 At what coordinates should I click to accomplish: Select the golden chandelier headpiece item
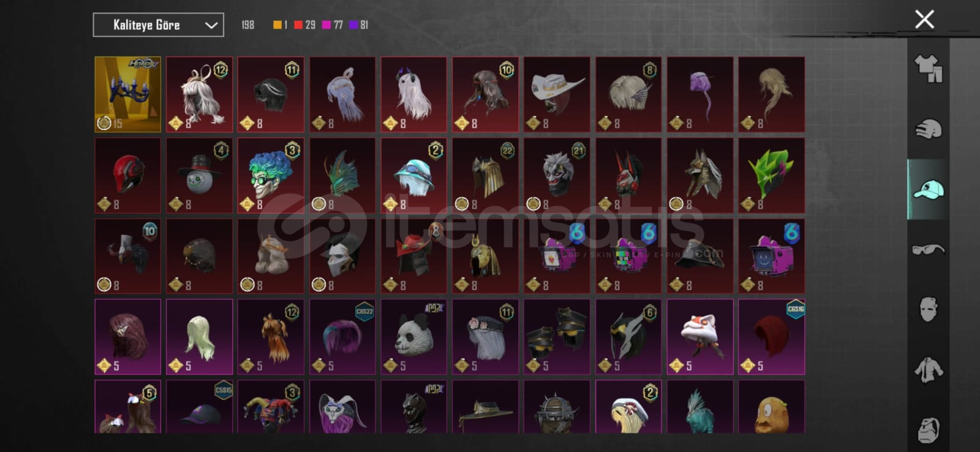128,94
